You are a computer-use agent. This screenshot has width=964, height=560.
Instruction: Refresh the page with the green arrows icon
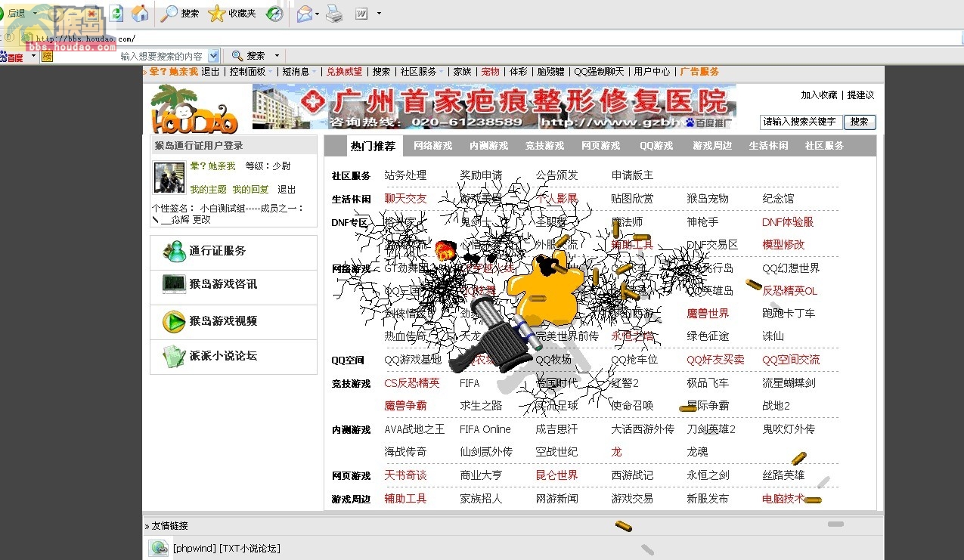pos(116,13)
